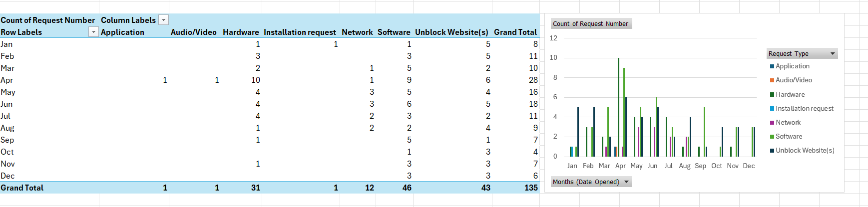Click the Network legend label

pos(788,123)
